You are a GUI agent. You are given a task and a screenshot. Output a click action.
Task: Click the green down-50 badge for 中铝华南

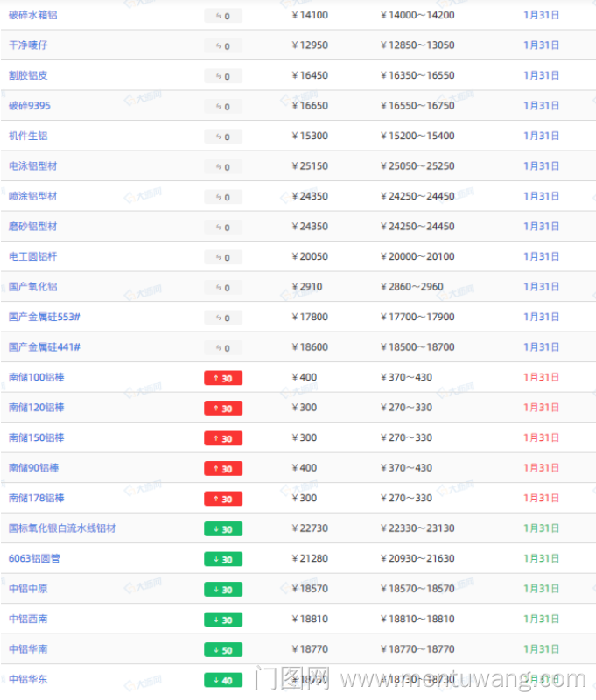tap(223, 650)
